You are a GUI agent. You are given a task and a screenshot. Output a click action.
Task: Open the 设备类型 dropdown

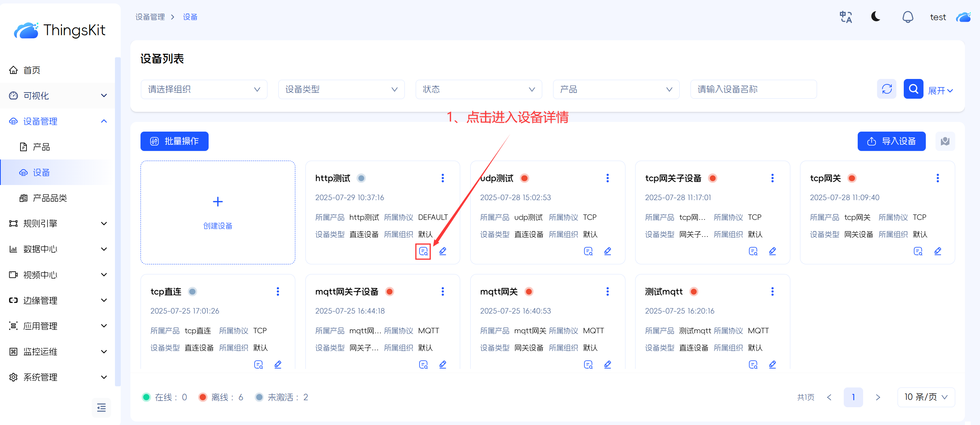click(x=341, y=89)
